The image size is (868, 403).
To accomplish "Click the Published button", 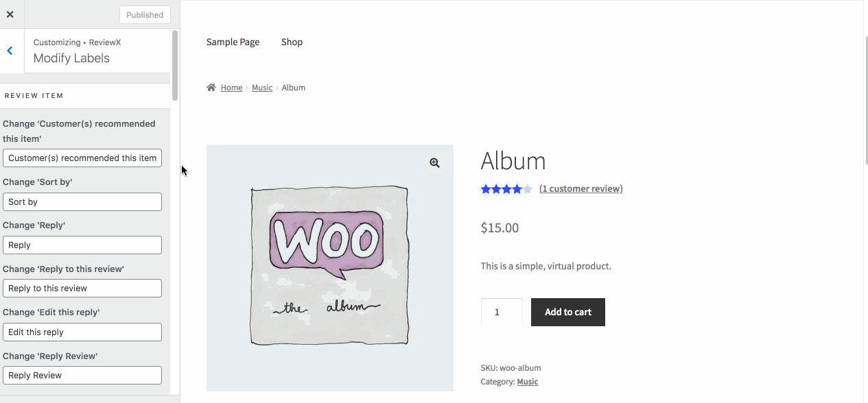I will click(145, 14).
